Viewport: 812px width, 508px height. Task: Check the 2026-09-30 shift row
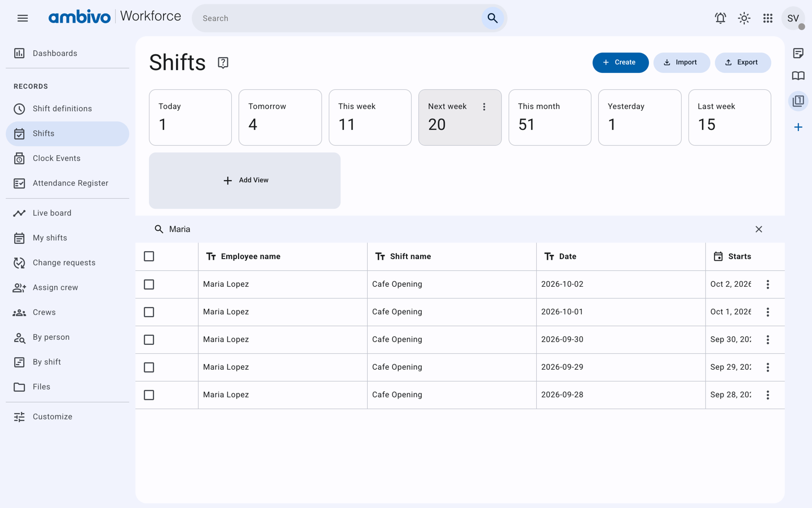149,340
